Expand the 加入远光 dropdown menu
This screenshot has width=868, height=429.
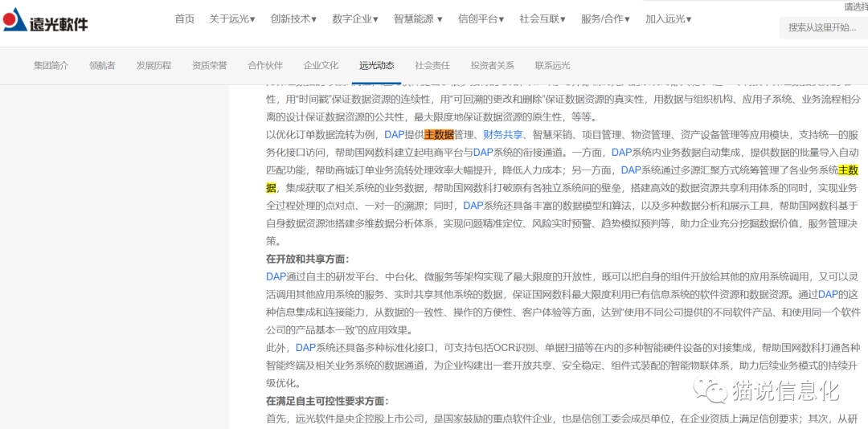point(667,19)
